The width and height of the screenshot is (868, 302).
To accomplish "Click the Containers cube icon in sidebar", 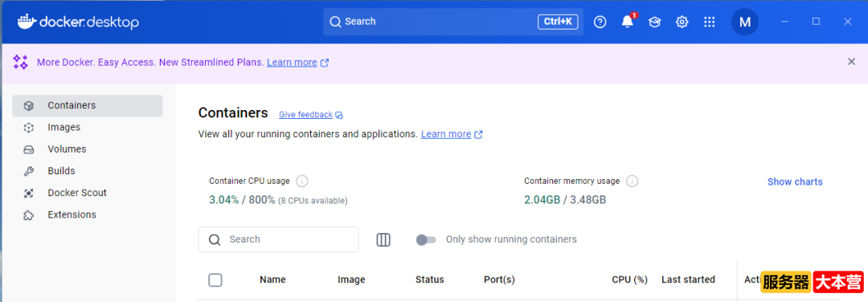I will click(29, 105).
